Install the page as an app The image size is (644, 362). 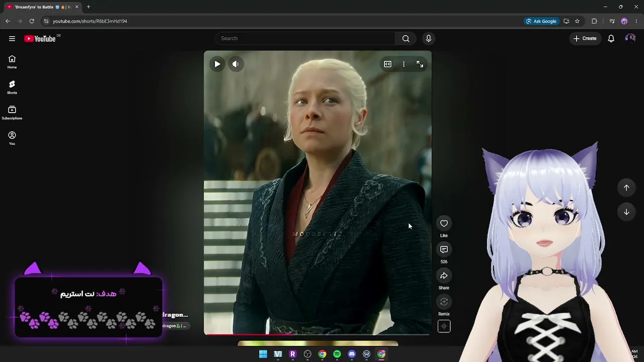tap(567, 21)
